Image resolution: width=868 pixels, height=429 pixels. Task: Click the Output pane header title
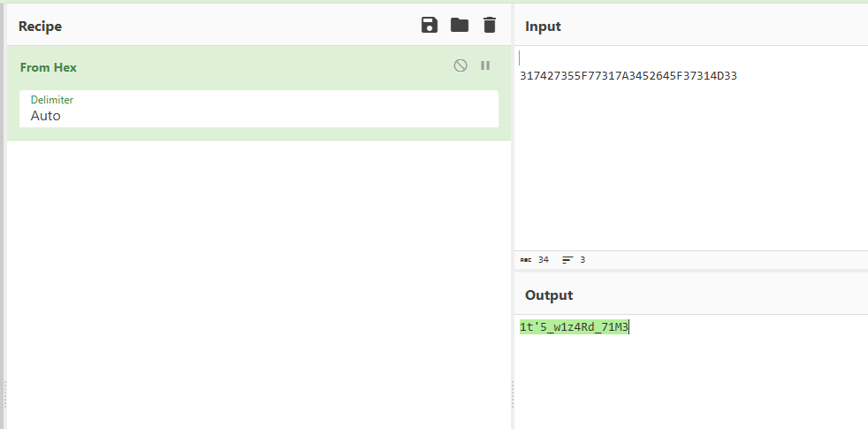[549, 295]
